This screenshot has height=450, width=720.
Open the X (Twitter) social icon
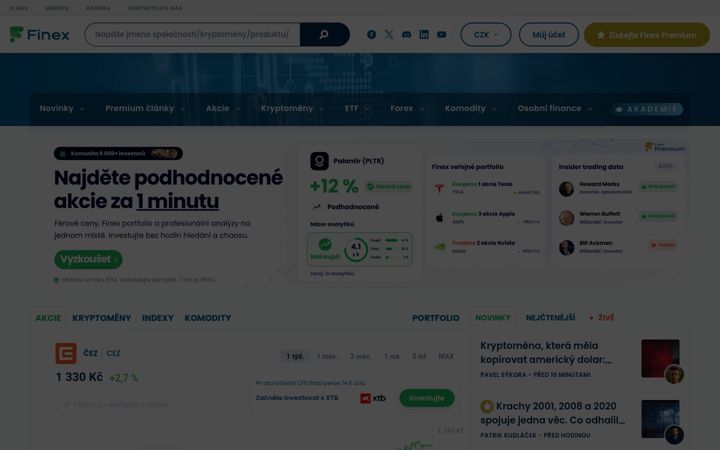click(x=389, y=34)
